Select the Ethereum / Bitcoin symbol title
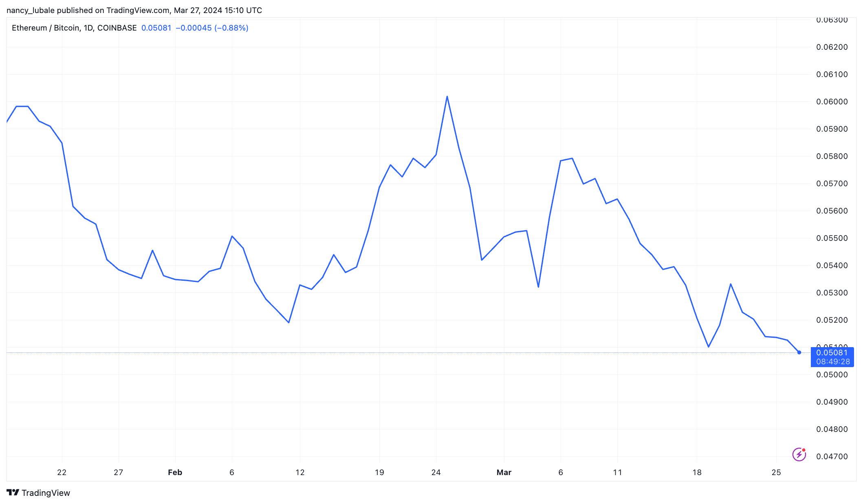 coord(46,28)
